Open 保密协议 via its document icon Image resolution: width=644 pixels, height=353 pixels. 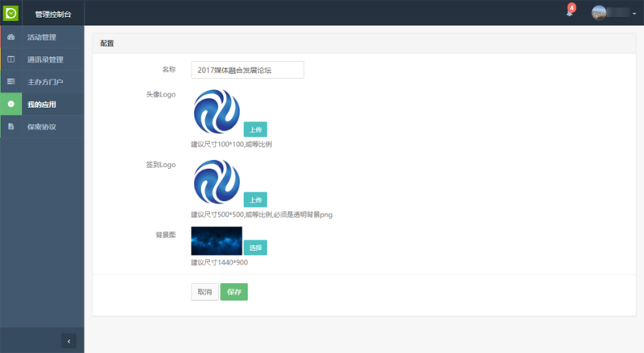(x=10, y=127)
